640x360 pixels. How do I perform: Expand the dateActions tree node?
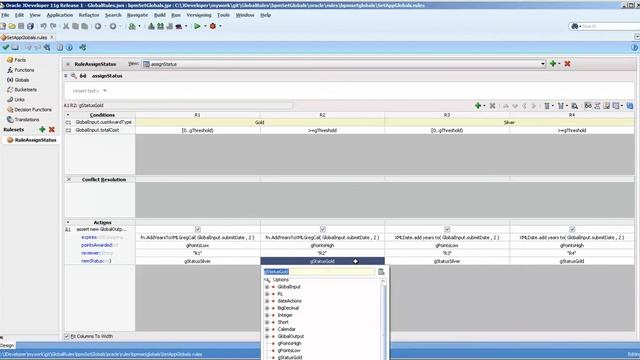click(267, 301)
